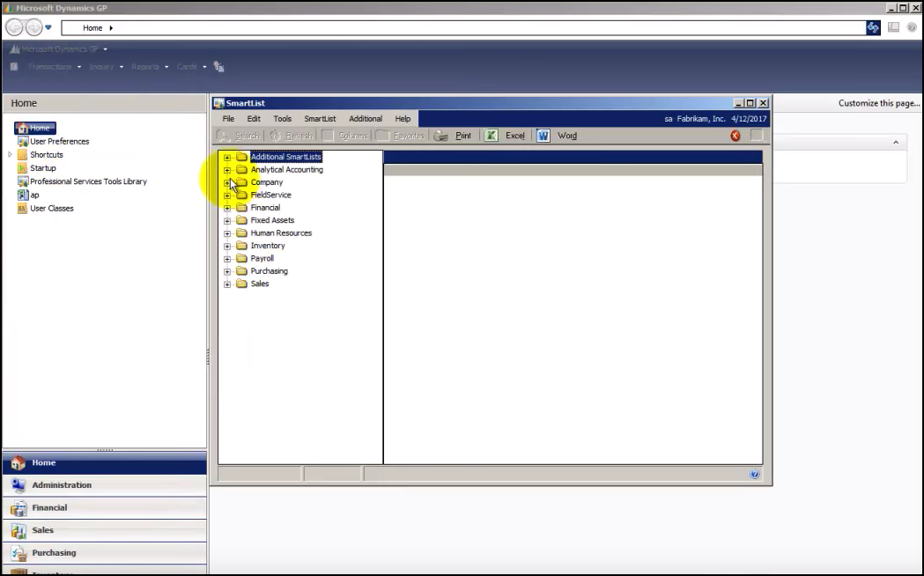The image size is (924, 576).
Task: Click the Inventory folder icon
Action: [x=241, y=246]
